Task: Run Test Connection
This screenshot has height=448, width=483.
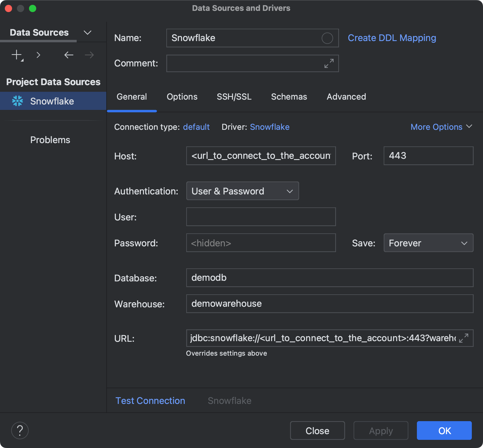Action: [x=150, y=401]
